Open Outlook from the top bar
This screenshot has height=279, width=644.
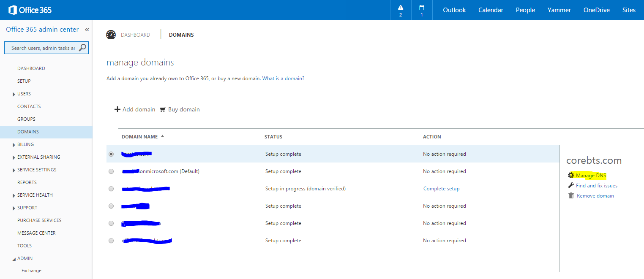[x=454, y=10]
